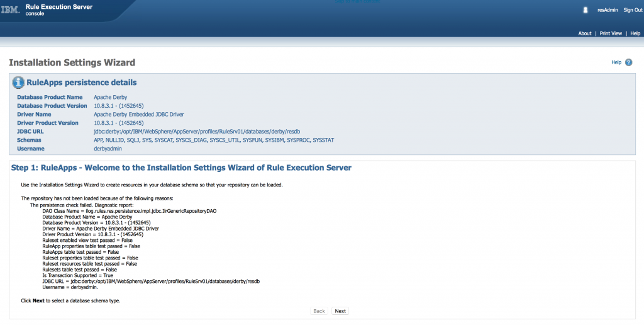Click the DAO Class Name line in report
Screen dimensions: 644x325
[130, 211]
